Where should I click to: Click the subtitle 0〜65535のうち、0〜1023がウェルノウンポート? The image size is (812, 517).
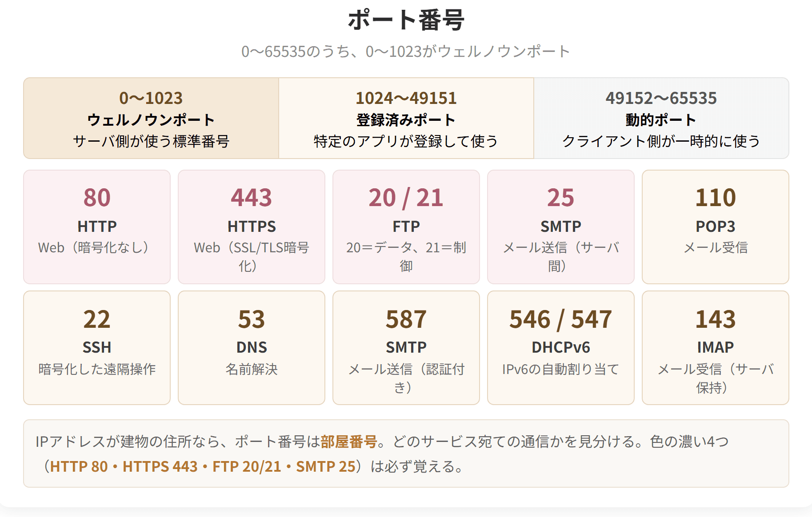406,52
